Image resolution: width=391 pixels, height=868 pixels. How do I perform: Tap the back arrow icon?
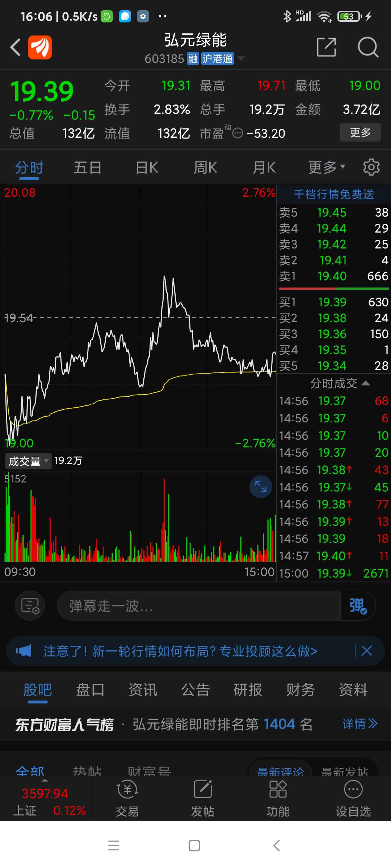[15, 47]
